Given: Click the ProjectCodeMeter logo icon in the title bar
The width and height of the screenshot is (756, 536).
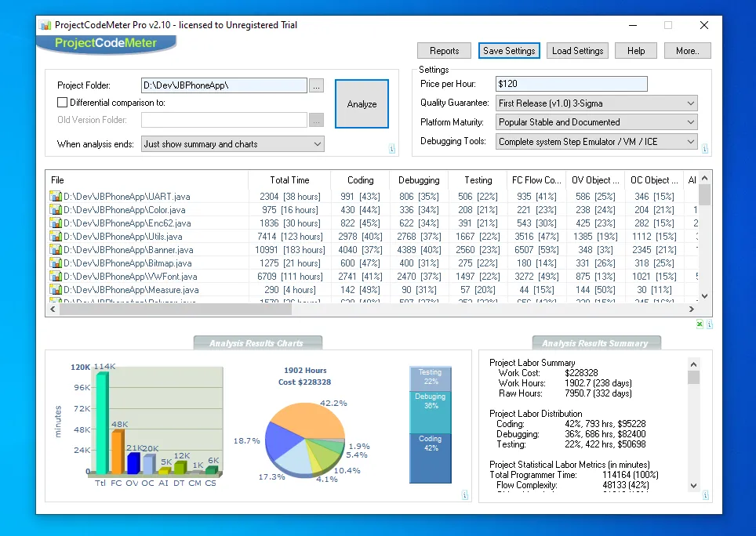Looking at the screenshot, I should (45, 24).
